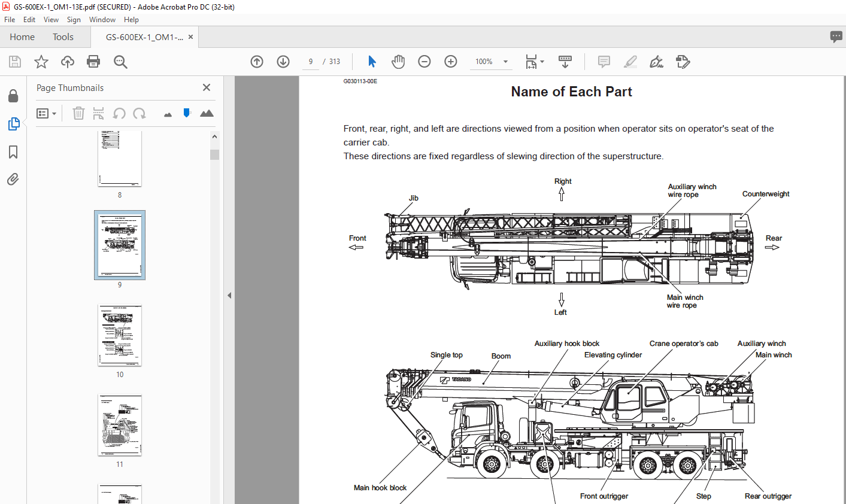Switch to the Tools tab
Viewport: 846px width, 504px height.
[63, 37]
